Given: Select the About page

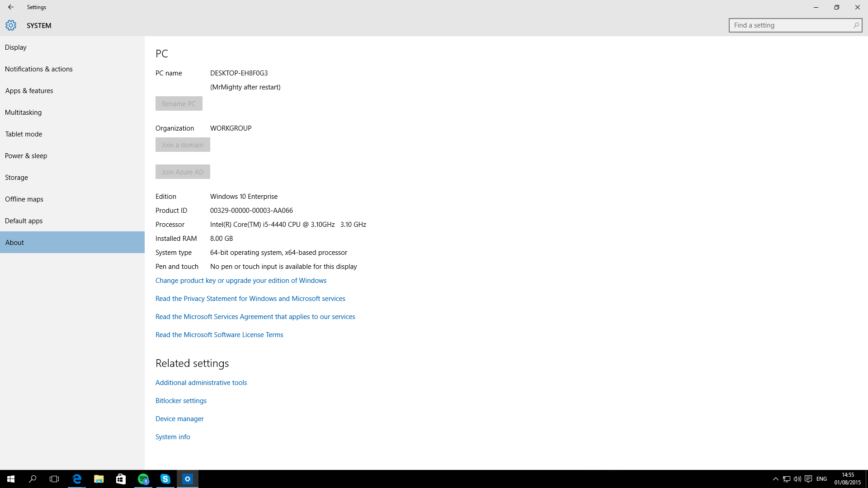Looking at the screenshot, I should pos(72,242).
